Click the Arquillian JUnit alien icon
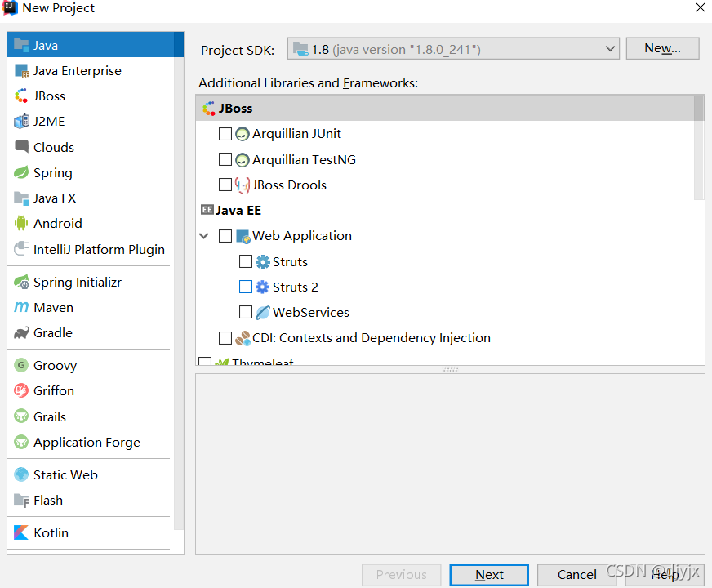Viewport: 712px width, 588px height. (x=243, y=134)
